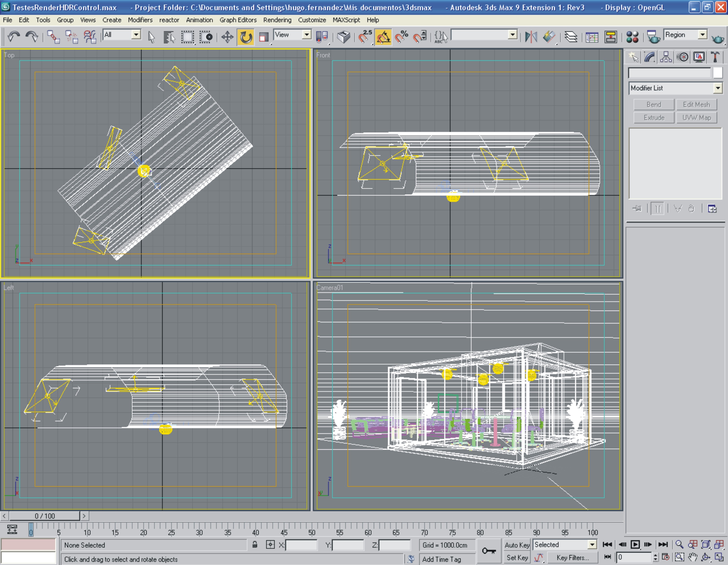Open the Region render type dropdown
Image resolution: width=728 pixels, height=565 pixels.
point(702,35)
